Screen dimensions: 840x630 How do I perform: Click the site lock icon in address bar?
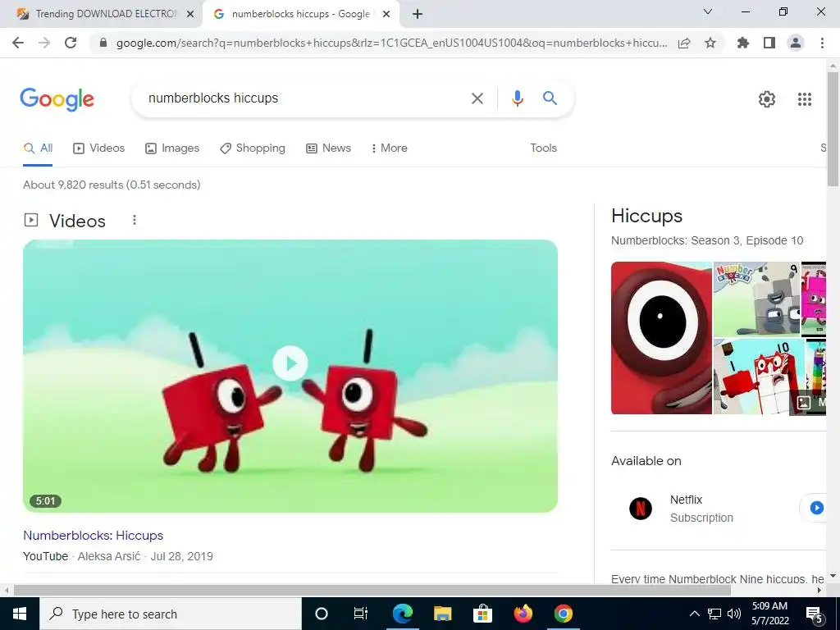[x=103, y=43]
